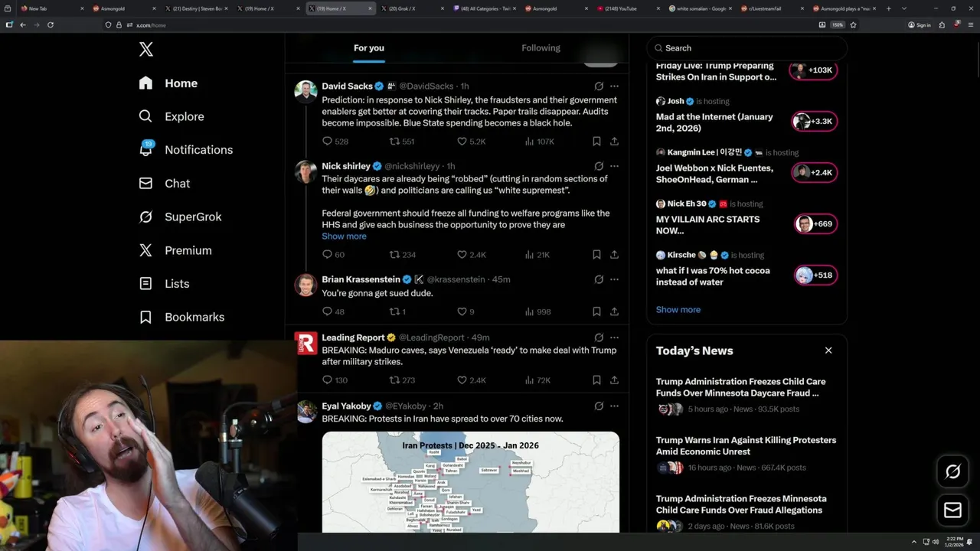Switch to the Following tab
Screen dimensions: 980x551
click(x=541, y=48)
